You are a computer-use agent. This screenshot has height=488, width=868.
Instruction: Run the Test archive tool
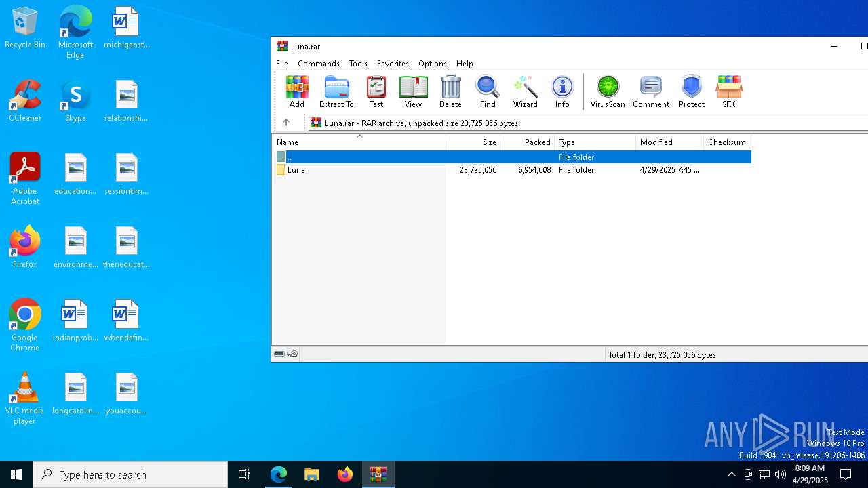376,91
